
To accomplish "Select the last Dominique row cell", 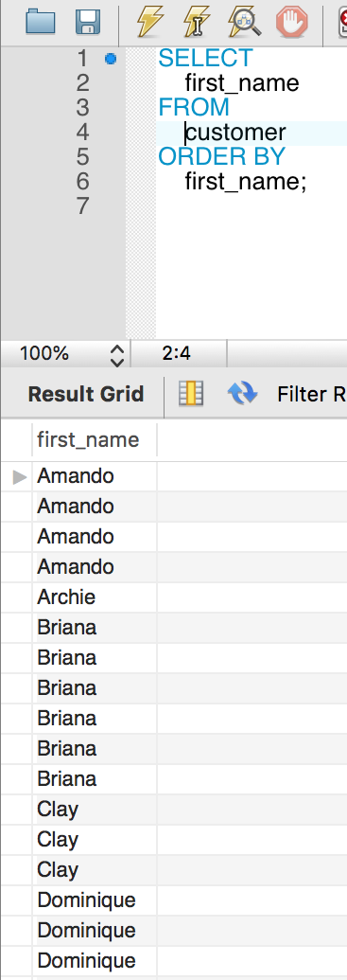I will pyautogui.click(x=95, y=961).
